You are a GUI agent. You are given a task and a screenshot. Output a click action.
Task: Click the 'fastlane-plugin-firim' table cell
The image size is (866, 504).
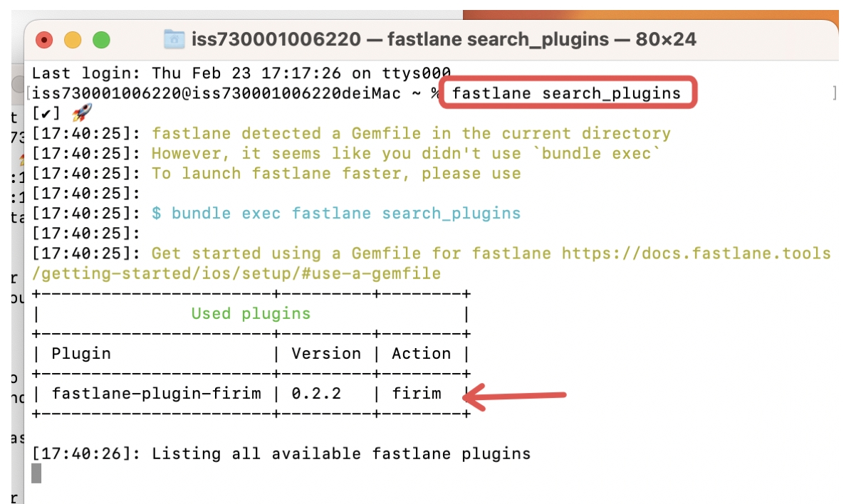(157, 393)
